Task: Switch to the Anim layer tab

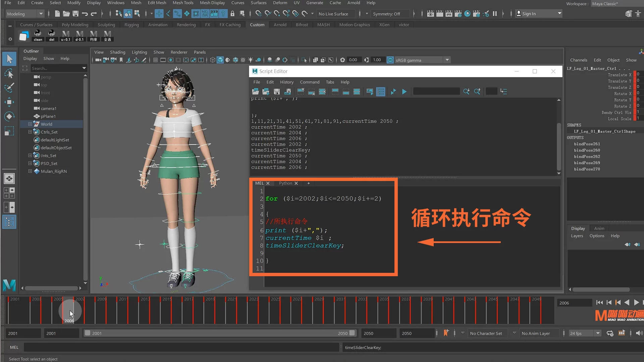Action: coord(599,228)
